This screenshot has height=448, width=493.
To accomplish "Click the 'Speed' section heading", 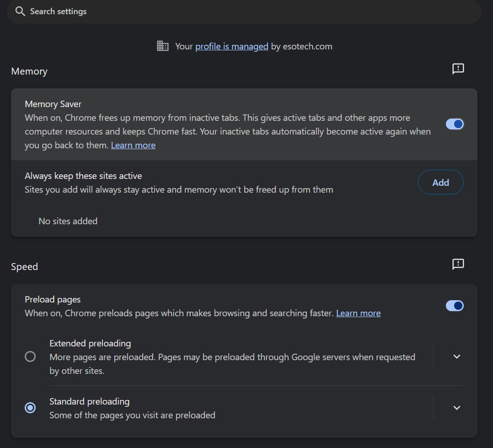I will [x=25, y=266].
